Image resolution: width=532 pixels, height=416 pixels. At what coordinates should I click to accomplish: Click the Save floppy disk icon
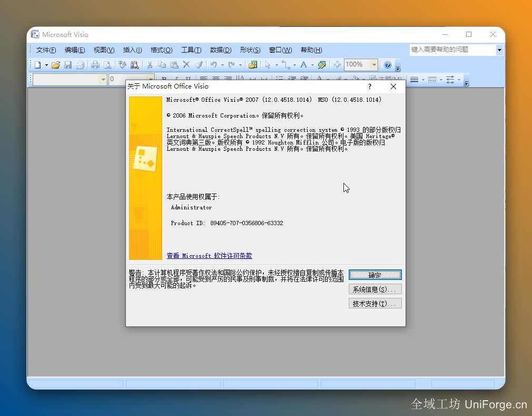tap(68, 64)
